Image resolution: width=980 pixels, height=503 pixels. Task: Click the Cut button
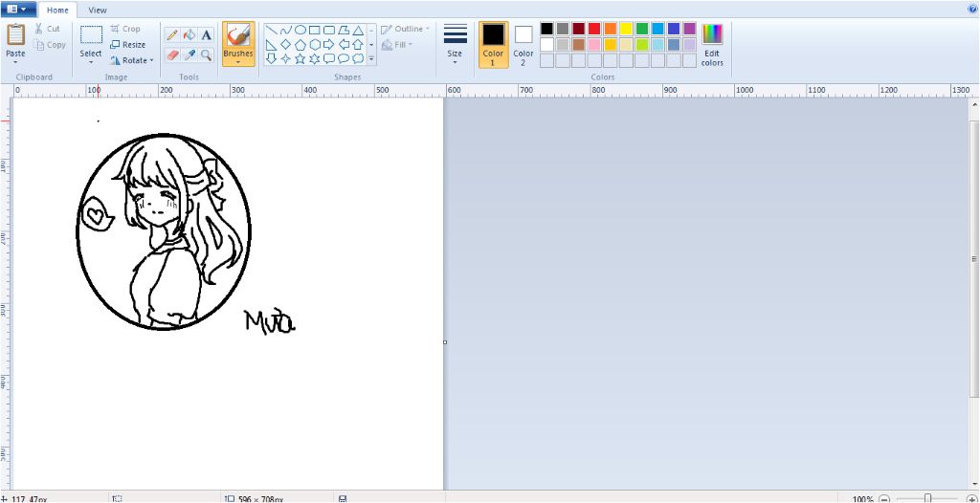tap(48, 29)
